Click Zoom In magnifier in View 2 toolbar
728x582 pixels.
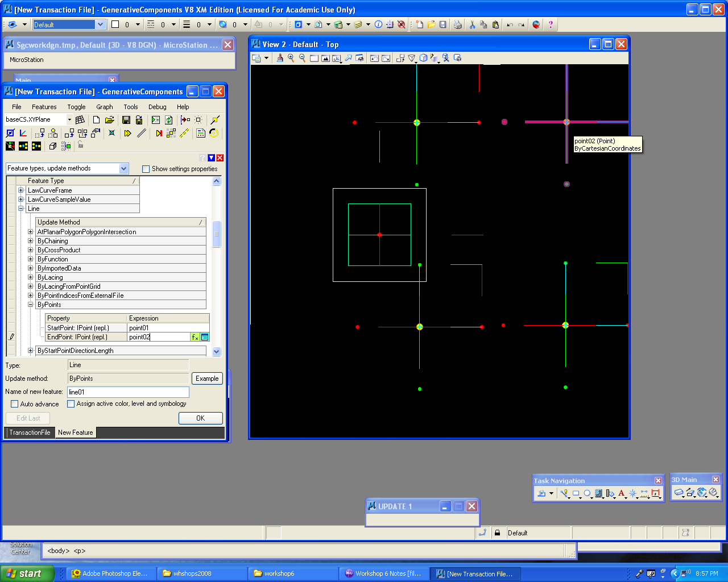coord(291,58)
